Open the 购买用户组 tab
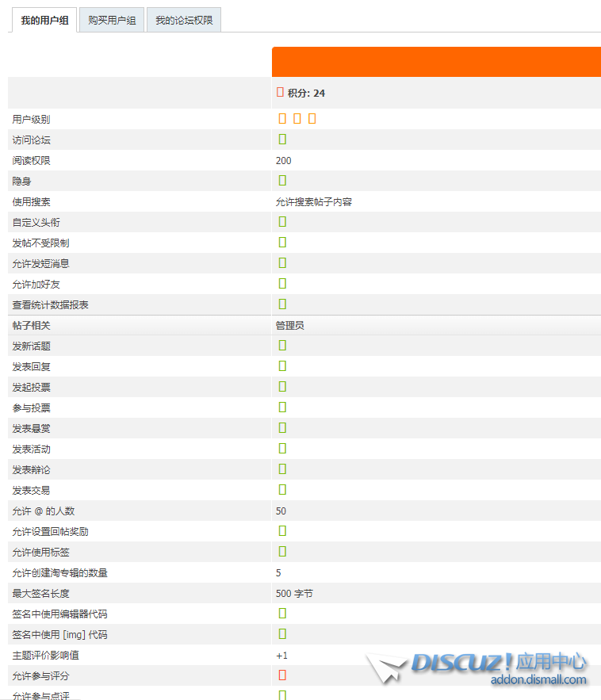The image size is (601, 700). click(112, 20)
